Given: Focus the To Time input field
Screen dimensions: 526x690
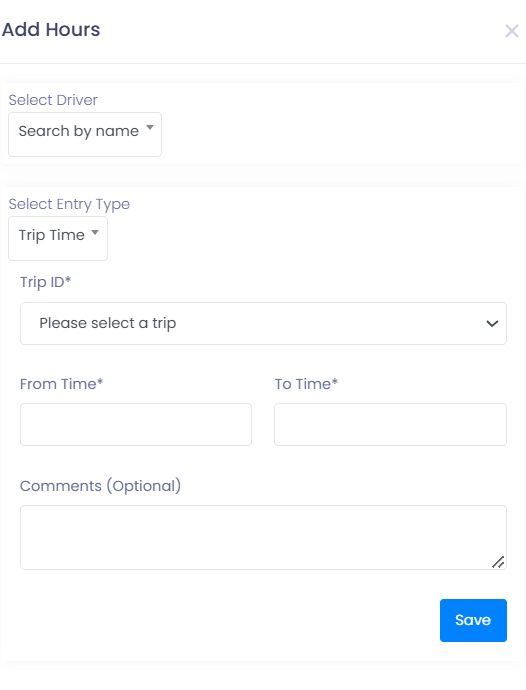Looking at the screenshot, I should tap(390, 424).
